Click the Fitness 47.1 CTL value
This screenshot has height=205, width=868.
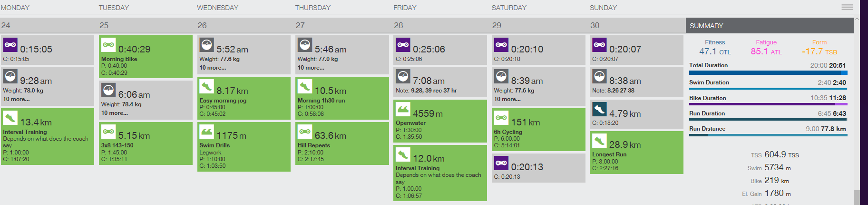click(x=714, y=51)
